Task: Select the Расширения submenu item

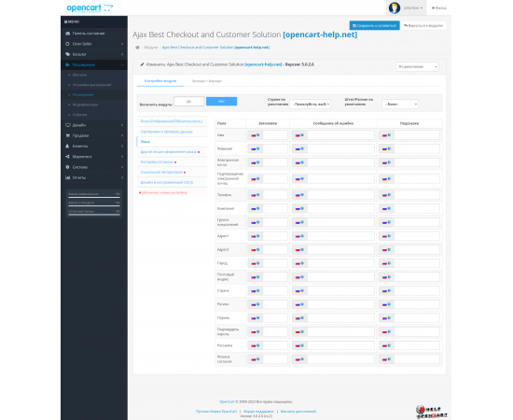Action: [x=83, y=94]
